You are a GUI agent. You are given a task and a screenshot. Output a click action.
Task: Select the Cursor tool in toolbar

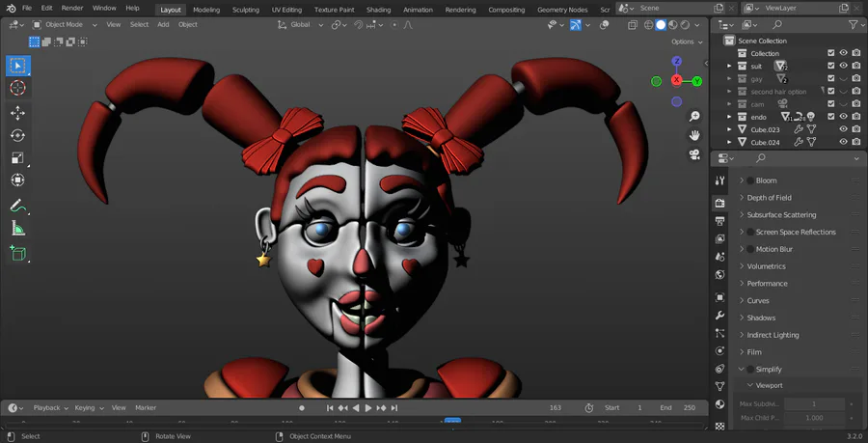17,88
